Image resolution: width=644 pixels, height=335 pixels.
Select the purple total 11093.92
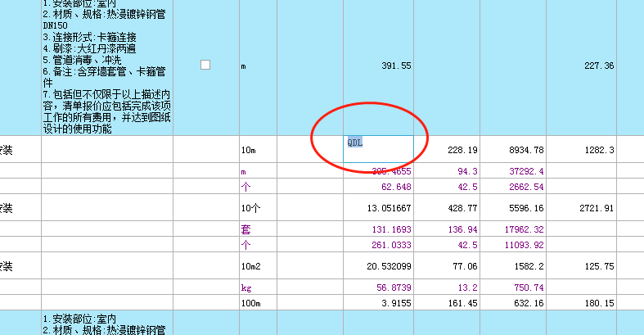point(524,245)
